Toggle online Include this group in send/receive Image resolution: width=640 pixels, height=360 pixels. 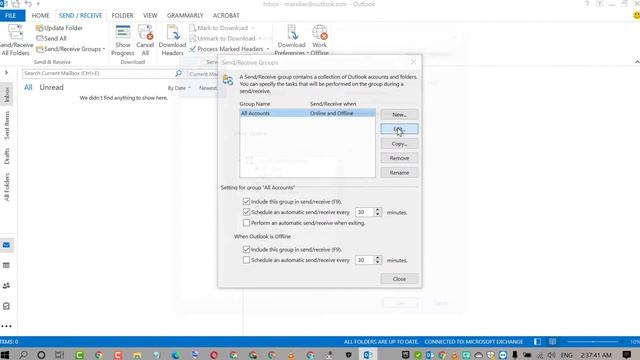[246, 202]
